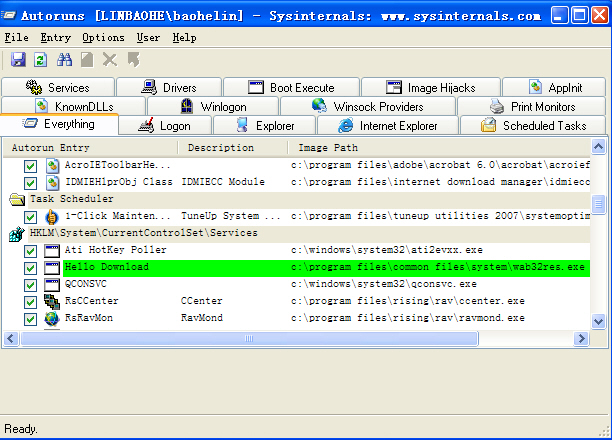Uncheck the RsCCenter service checkbox
Viewport: 612px width, 440px height.
click(30, 302)
